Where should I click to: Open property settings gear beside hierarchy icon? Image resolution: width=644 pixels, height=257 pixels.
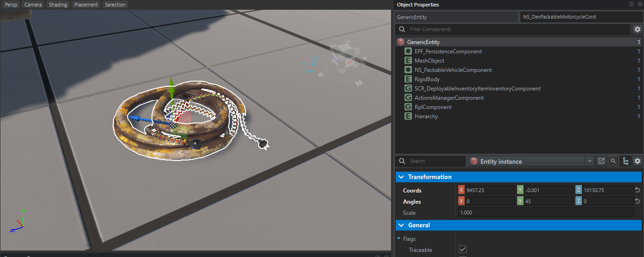[x=638, y=161]
